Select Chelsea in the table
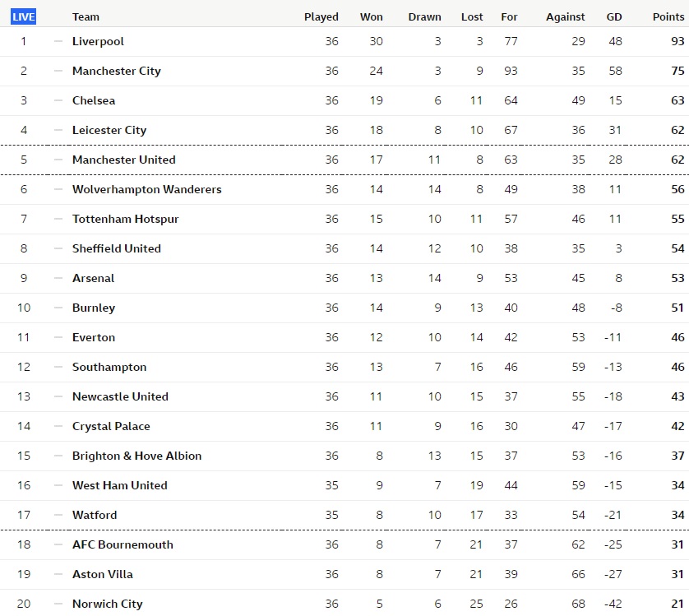Viewport: 689px width, 616px height. click(94, 100)
